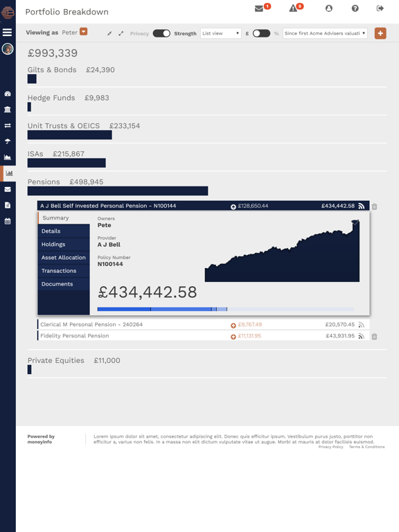Open the user profile icon in header
This screenshot has width=399, height=532.
pos(329,8)
